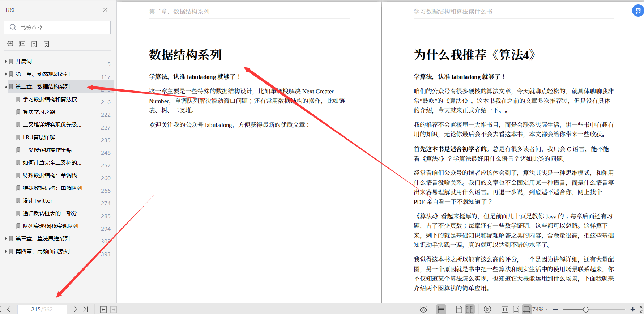Open the 设计Twitter bookmark

pos(38,201)
